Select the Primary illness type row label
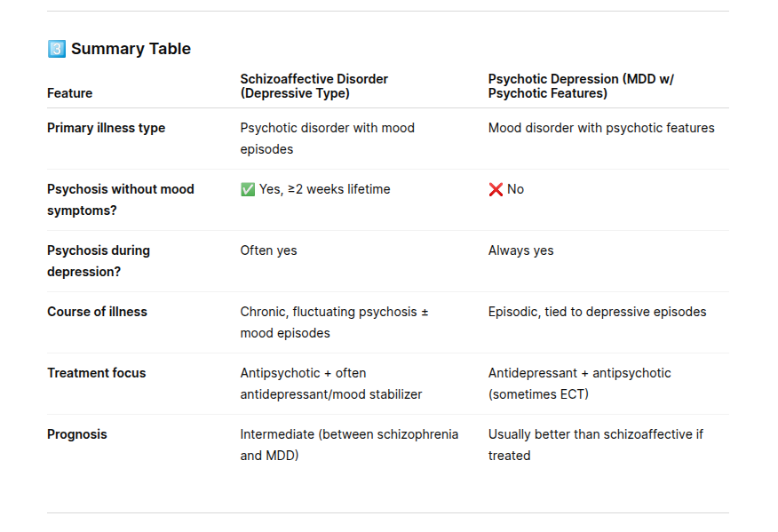778x532 pixels. pyautogui.click(x=106, y=128)
